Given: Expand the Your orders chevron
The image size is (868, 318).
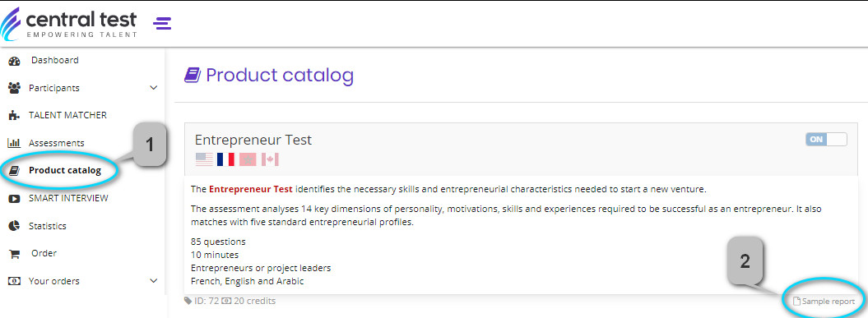Looking at the screenshot, I should (x=154, y=281).
